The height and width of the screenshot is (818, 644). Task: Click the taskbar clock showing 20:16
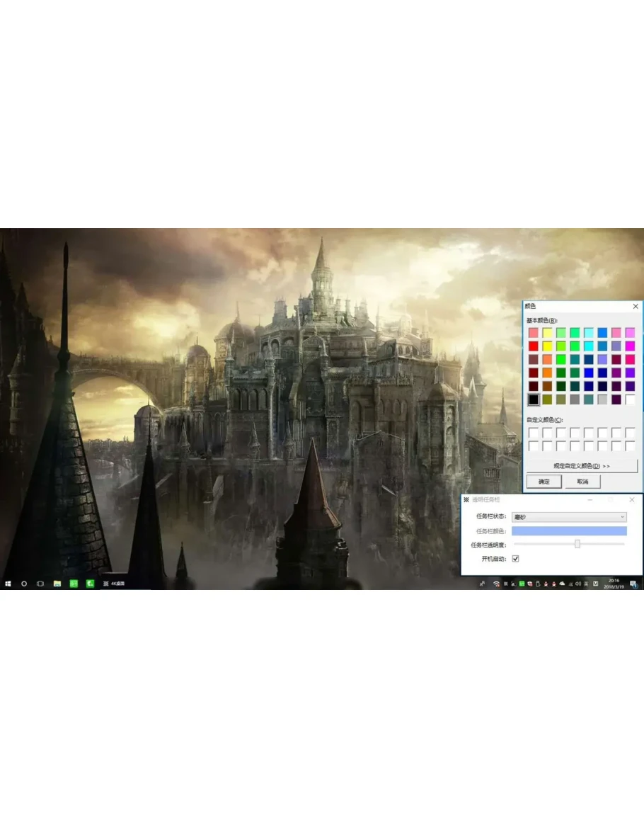click(613, 584)
